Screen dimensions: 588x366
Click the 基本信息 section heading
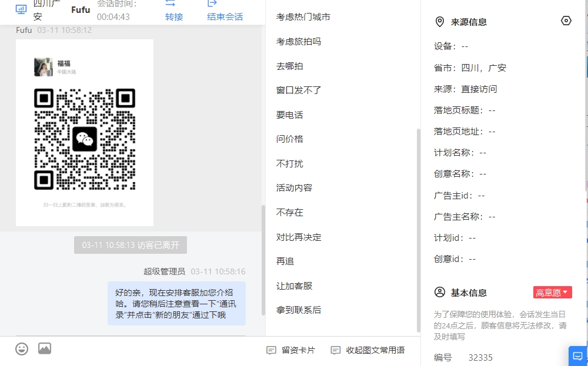point(469,293)
